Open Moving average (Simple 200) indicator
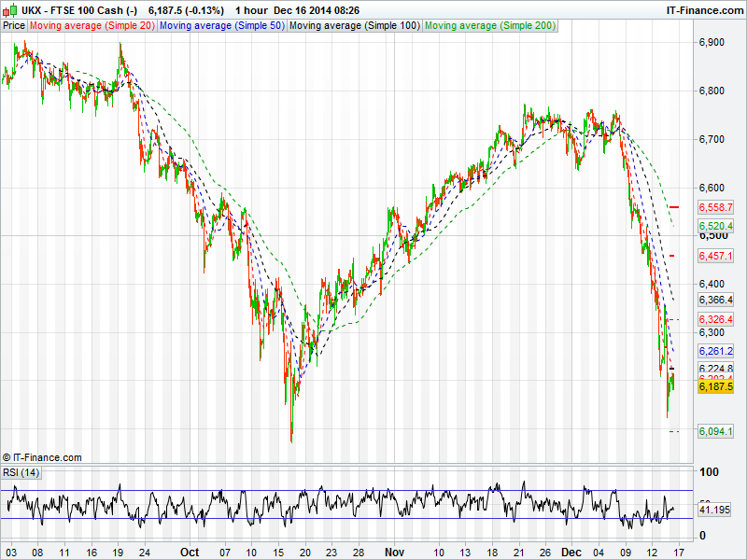Screen dimensions: 747x560 point(490,25)
